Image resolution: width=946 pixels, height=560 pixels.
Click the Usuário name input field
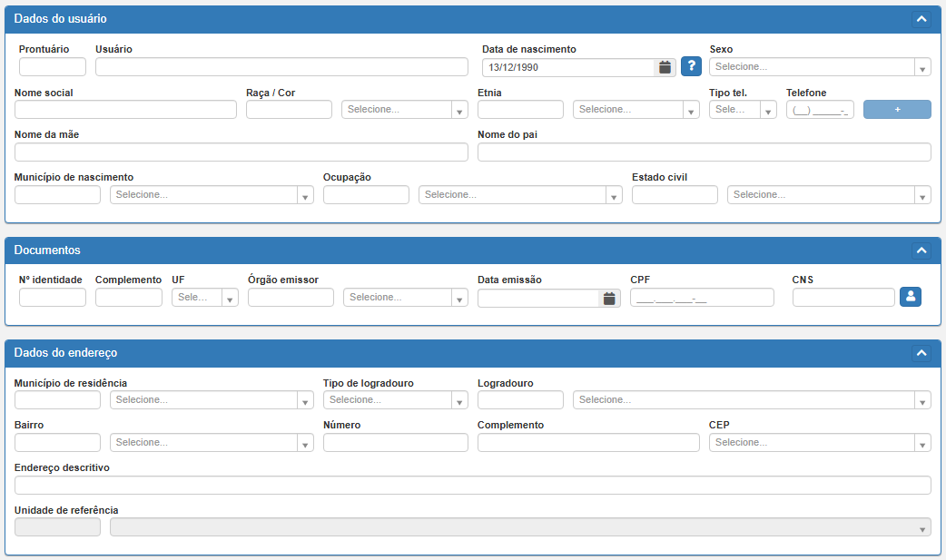pyautogui.click(x=281, y=67)
